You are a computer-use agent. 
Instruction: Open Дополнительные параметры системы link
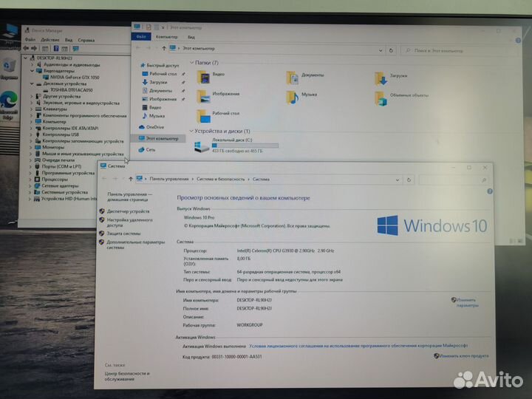[x=136, y=245]
